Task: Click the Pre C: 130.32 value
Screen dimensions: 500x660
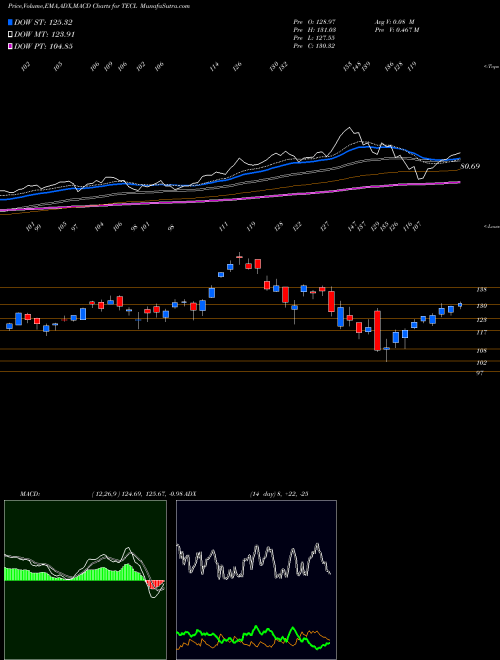Action: tap(314, 46)
